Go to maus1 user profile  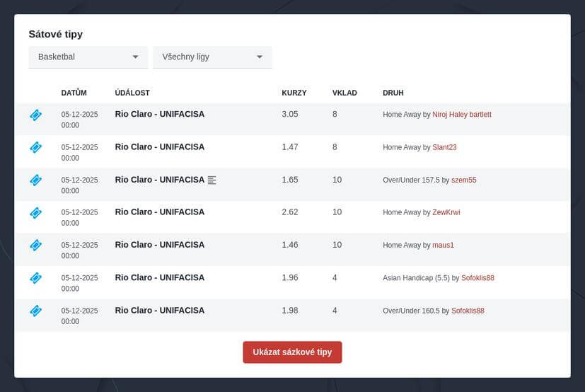click(443, 245)
